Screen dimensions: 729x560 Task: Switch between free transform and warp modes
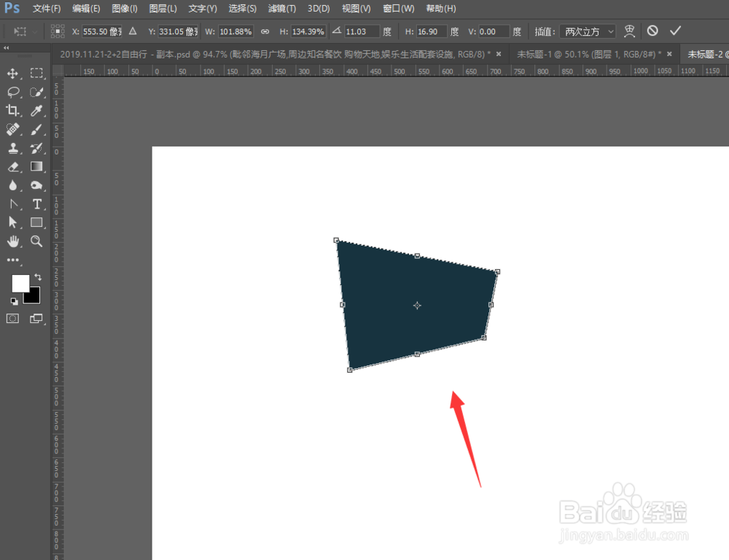coord(629,31)
